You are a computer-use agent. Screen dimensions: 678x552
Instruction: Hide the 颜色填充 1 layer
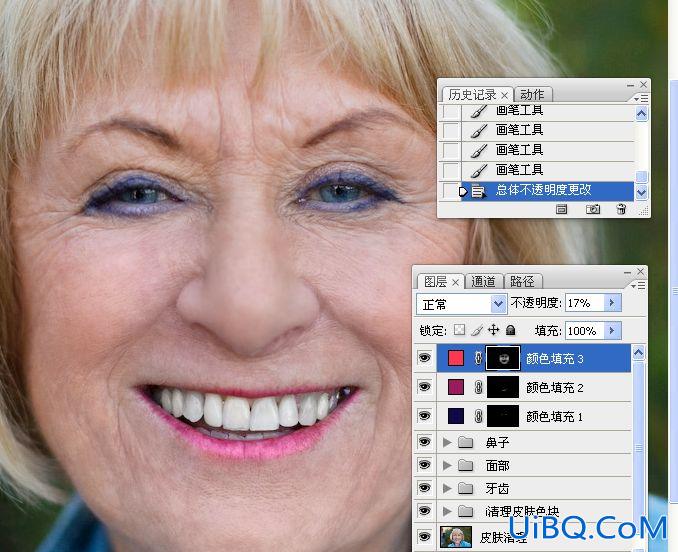pos(425,416)
